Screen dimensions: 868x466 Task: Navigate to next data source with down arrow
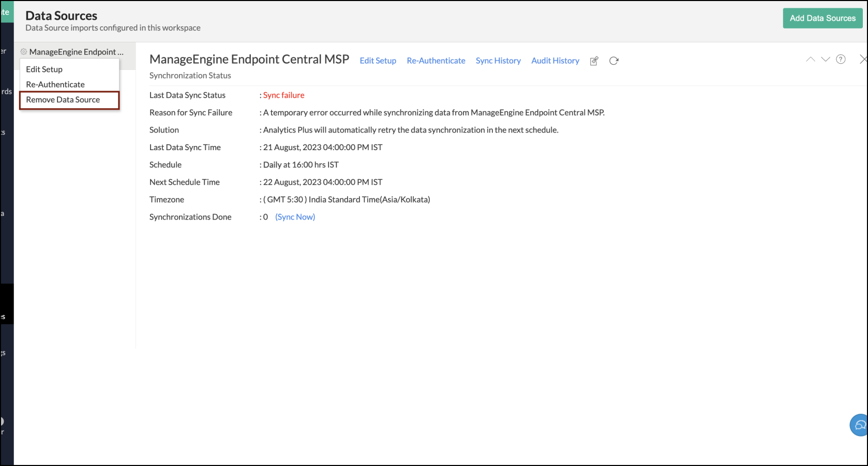click(x=825, y=59)
